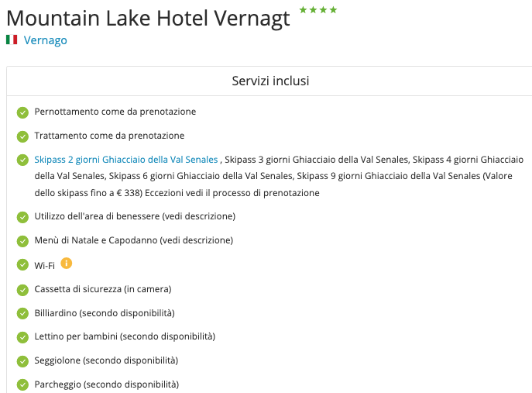Click the green checkmark beside the Skipass line
Screen dimensions: 532x393
click(x=22, y=160)
